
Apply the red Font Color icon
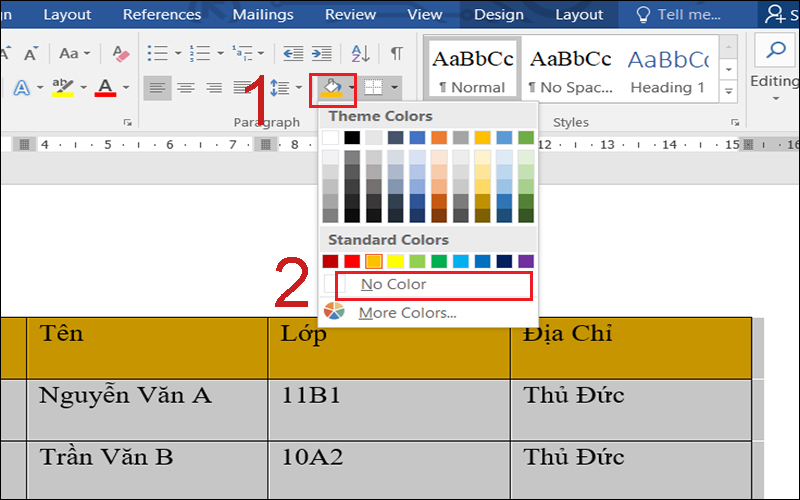106,88
